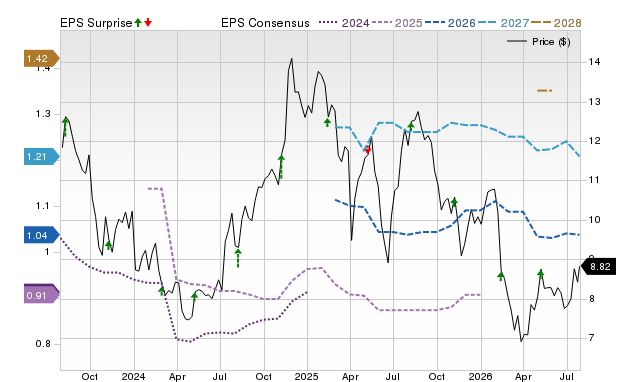The width and height of the screenshot is (640, 382).
Task: Click the 13 label on the price axis
Action: tap(594, 102)
